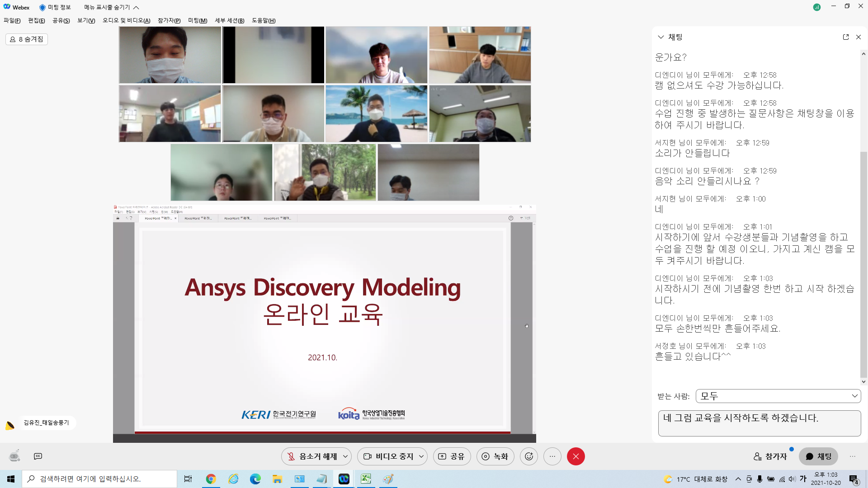
Task: Open 공유 menu in menu bar
Action: pos(61,21)
